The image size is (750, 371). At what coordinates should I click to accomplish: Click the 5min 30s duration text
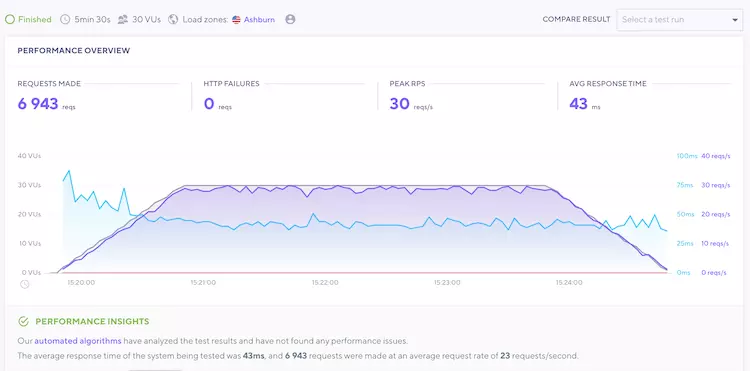pyautogui.click(x=92, y=20)
